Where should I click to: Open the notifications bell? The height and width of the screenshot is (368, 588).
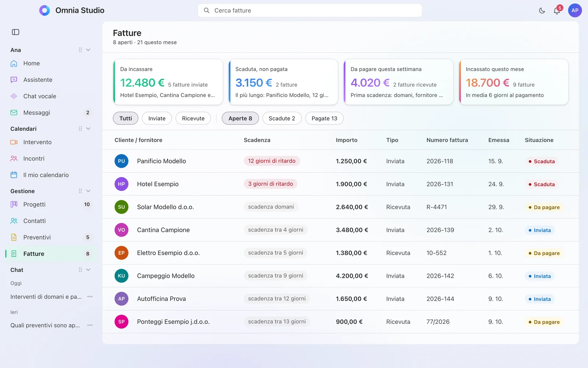tap(557, 11)
